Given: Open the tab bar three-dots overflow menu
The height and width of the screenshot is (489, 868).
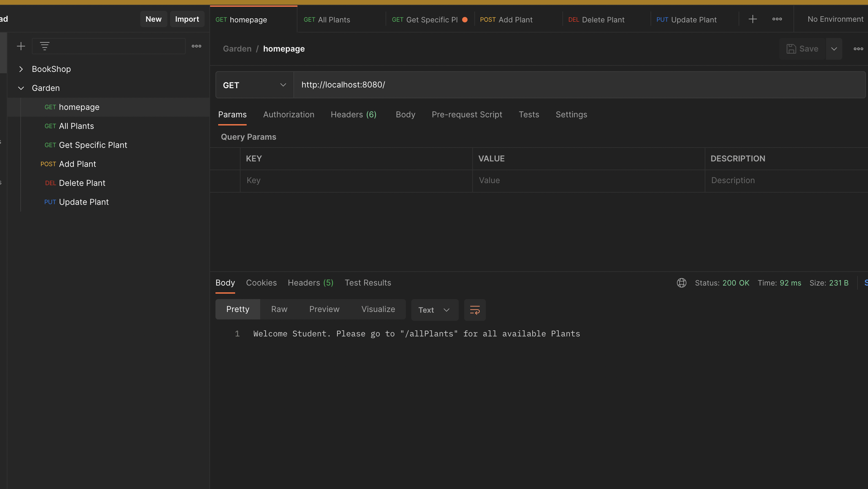Looking at the screenshot, I should click(777, 19).
